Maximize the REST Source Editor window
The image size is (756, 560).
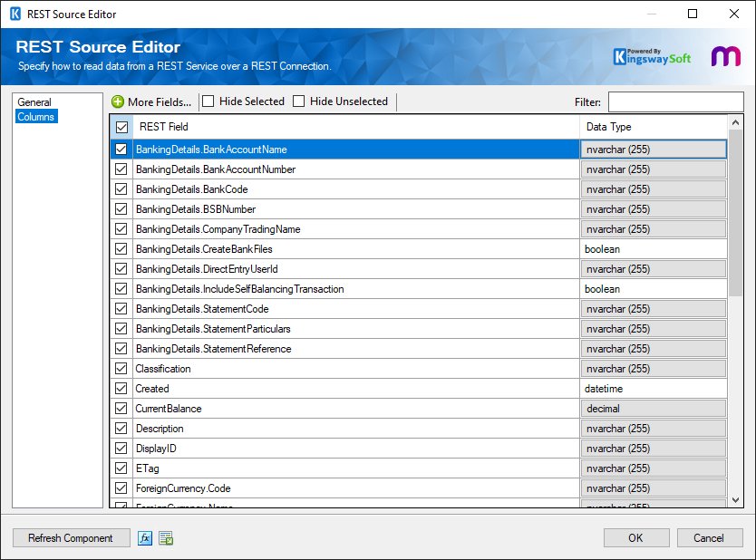point(693,14)
